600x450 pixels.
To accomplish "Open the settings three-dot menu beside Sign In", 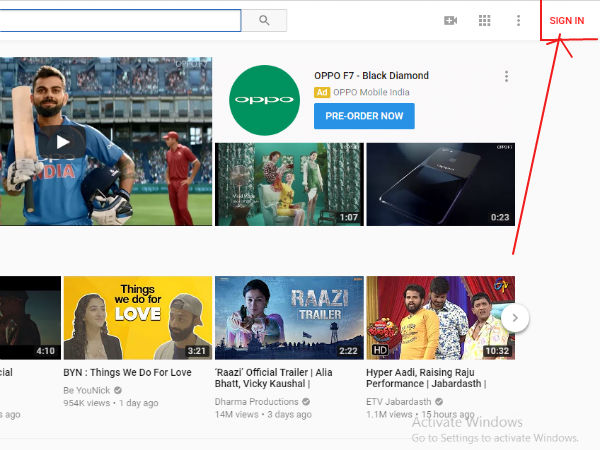I will pyautogui.click(x=518, y=20).
